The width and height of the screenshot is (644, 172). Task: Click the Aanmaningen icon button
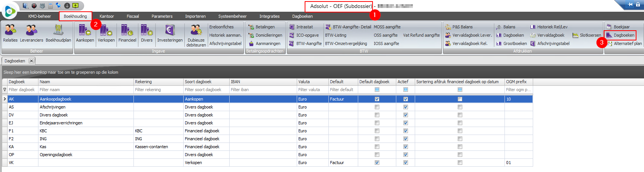264,43
